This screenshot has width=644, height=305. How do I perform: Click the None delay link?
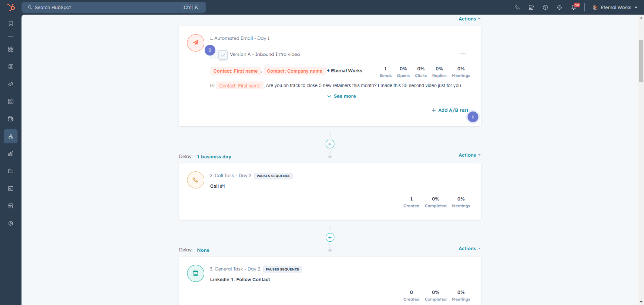(203, 250)
